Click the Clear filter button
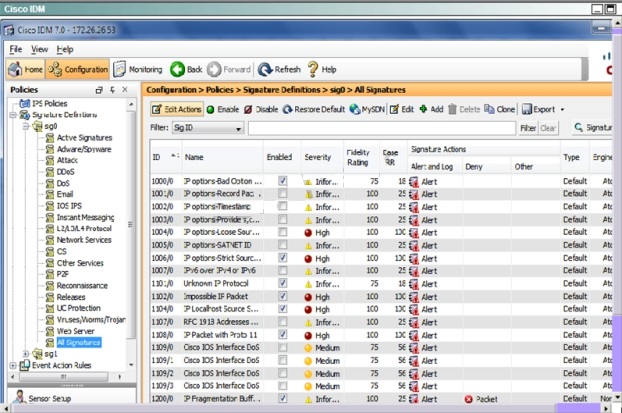This screenshot has width=622, height=413. point(548,128)
